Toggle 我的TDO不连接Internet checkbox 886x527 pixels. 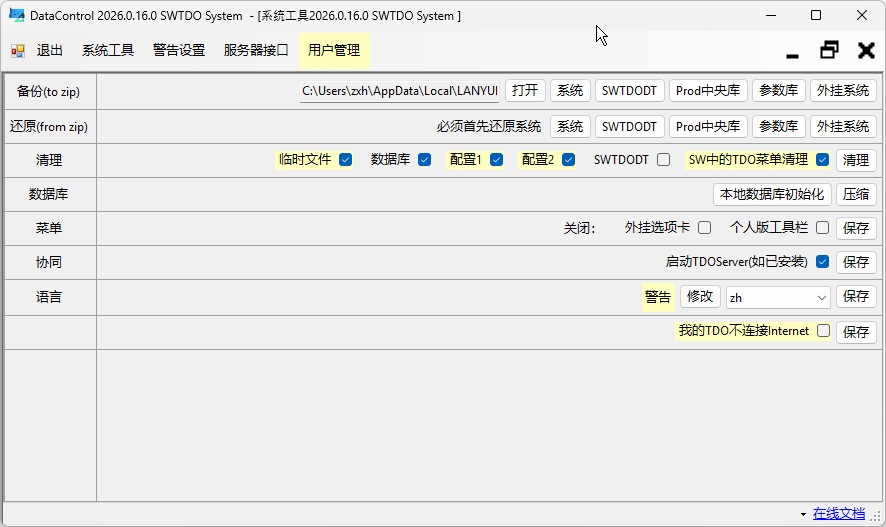point(823,331)
